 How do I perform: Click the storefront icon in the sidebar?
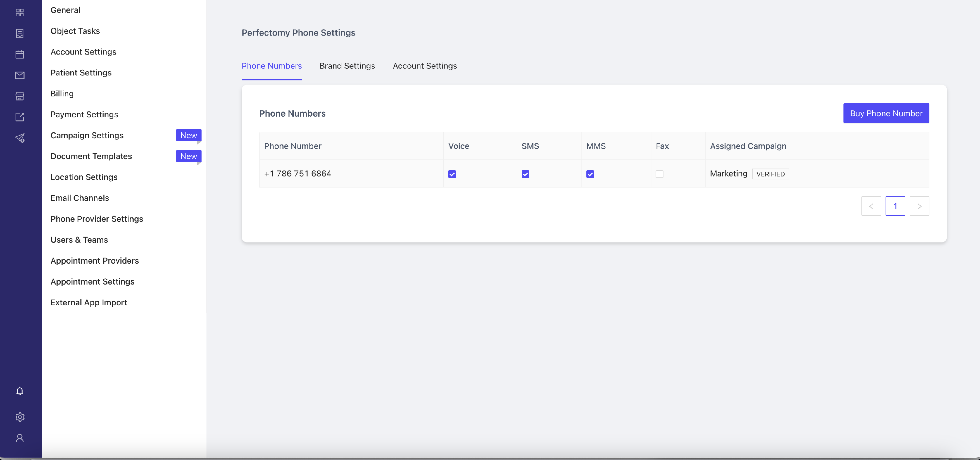pos(20,96)
